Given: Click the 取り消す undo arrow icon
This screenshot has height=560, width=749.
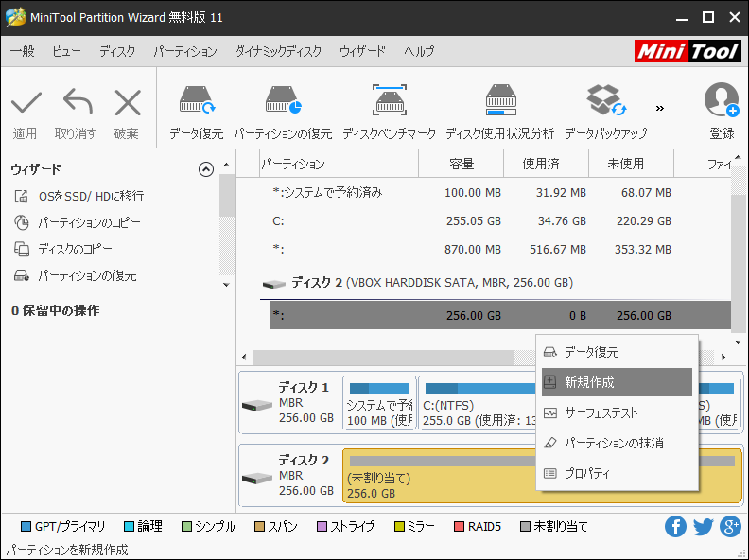Looking at the screenshot, I should (x=78, y=101).
